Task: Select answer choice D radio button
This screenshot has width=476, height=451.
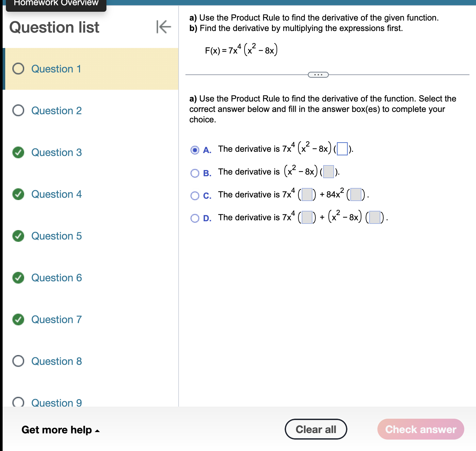Action: pos(195,218)
